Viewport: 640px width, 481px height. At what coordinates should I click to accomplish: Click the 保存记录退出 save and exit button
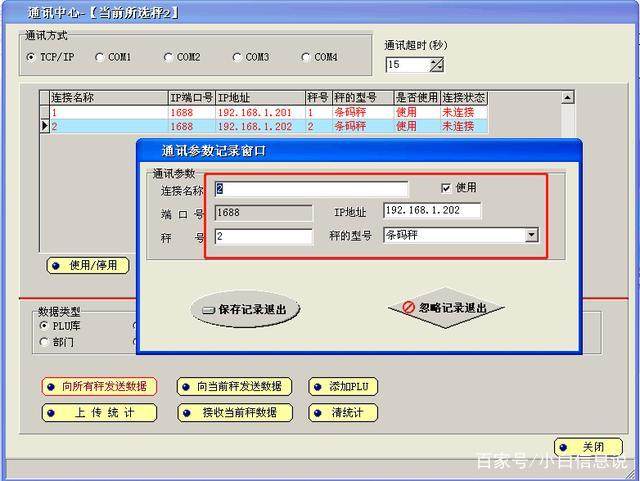pos(245,310)
